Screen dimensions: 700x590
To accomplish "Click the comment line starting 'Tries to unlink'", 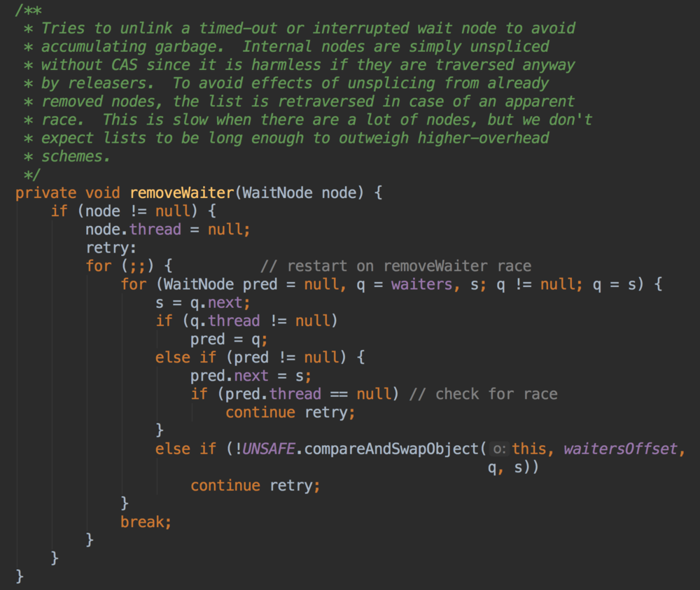I will point(299,29).
